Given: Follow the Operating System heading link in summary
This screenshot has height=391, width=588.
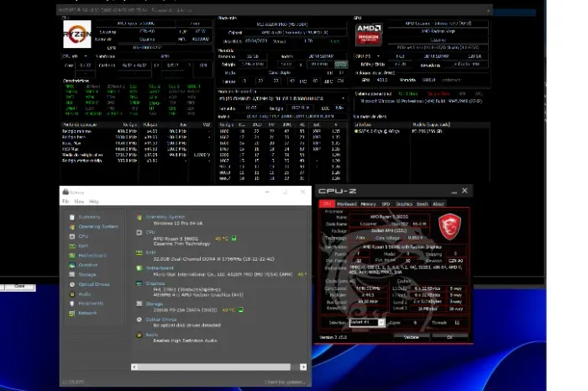Looking at the screenshot, I should (x=165, y=217).
